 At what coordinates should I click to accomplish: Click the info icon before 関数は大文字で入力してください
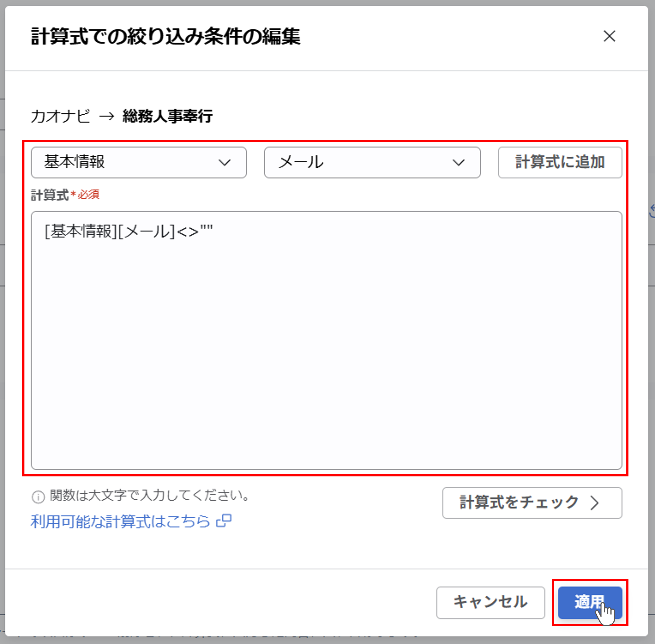[38, 497]
